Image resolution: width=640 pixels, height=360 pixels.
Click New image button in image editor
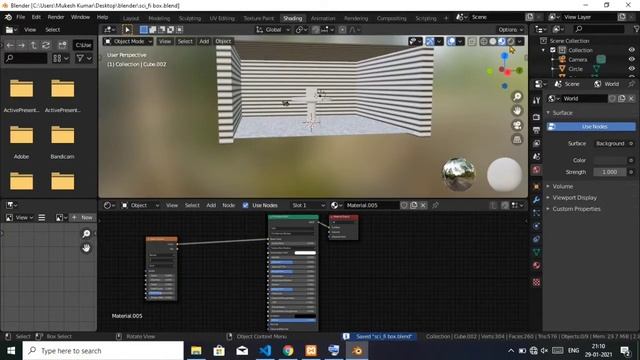point(82,218)
